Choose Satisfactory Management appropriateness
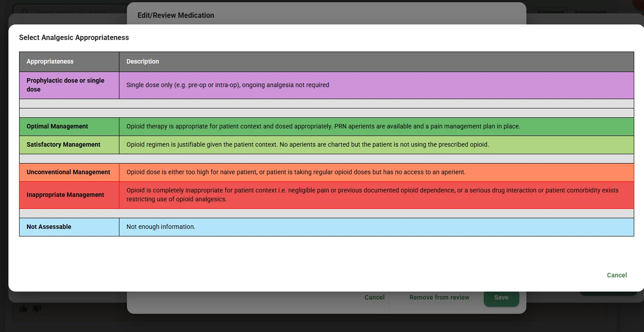This screenshot has width=644, height=332. 326,144
